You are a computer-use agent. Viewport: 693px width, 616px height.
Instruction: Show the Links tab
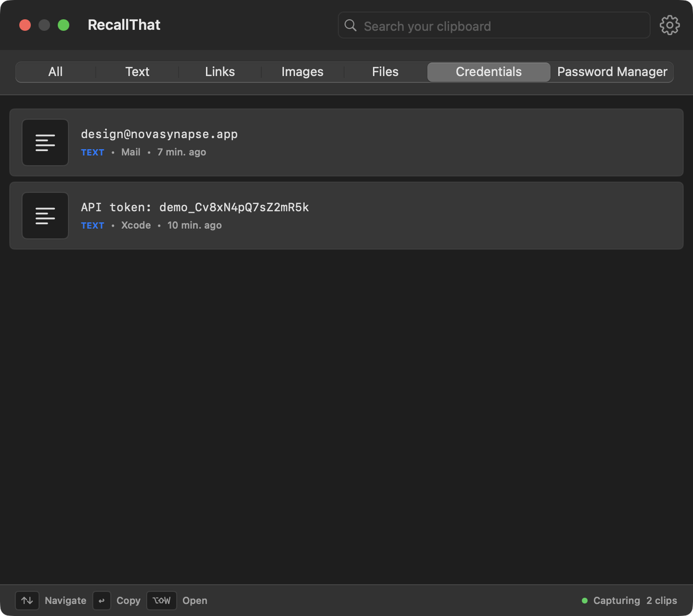click(x=220, y=72)
